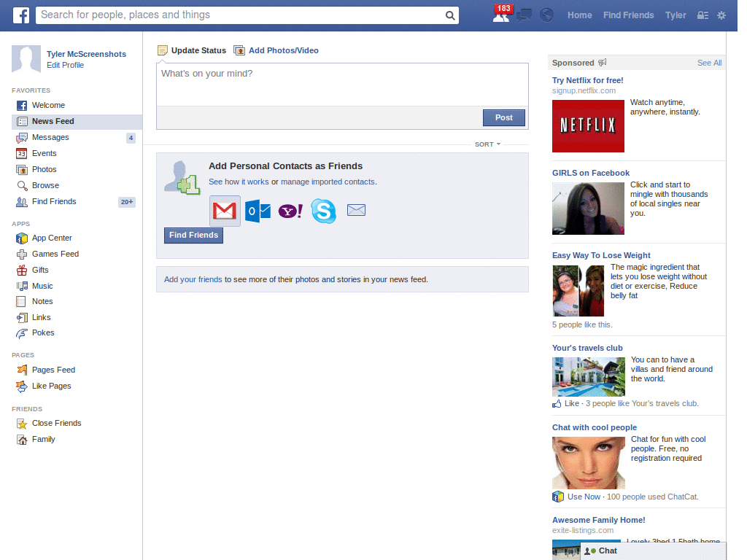The height and width of the screenshot is (560, 747).
Task: Click Use Now for ChatCat
Action: coord(584,497)
